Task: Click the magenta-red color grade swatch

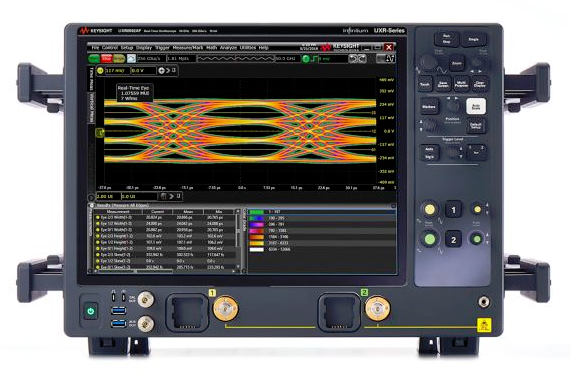Action: click(x=256, y=231)
